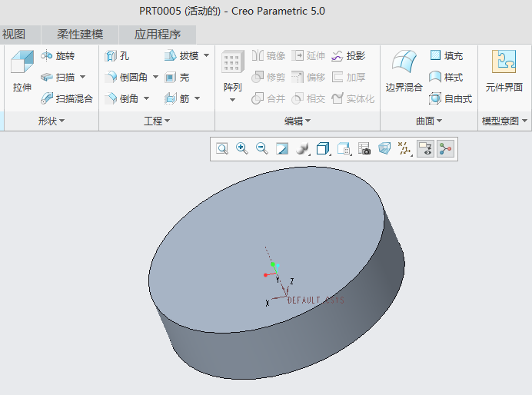Toggle spin center display button
The width and height of the screenshot is (532, 395).
(x=445, y=149)
